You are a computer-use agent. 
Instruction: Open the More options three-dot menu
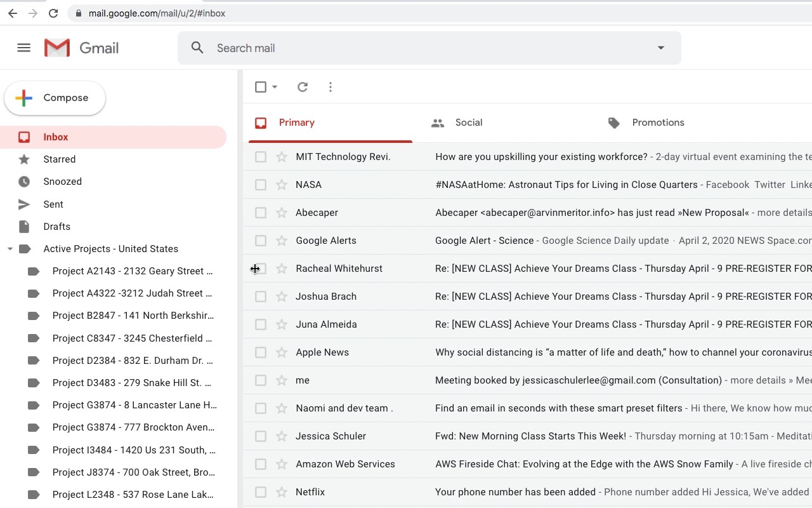pyautogui.click(x=331, y=87)
